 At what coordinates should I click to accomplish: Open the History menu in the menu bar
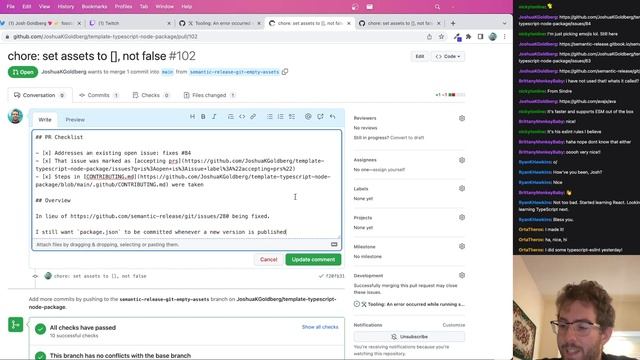click(x=66, y=7)
